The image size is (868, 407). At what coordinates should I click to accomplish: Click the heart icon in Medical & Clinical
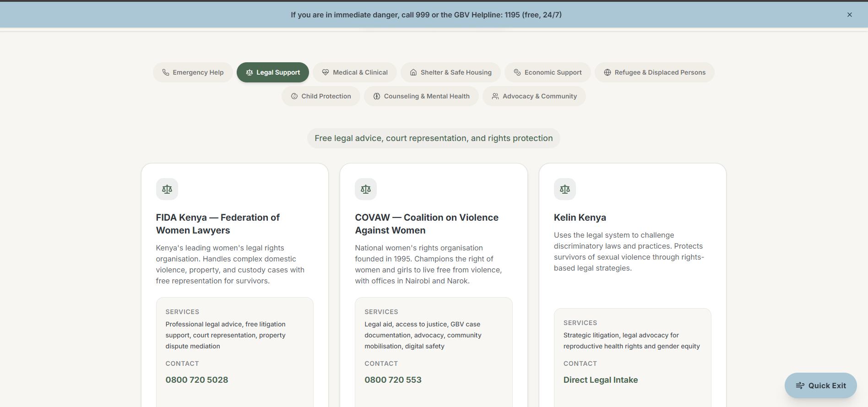pyautogui.click(x=325, y=72)
